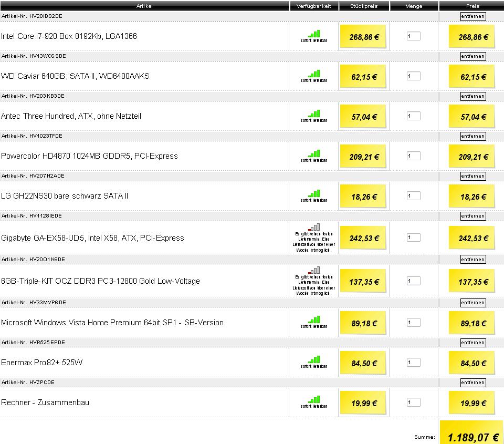Remove the Rechner - Zusammenbau item

(x=473, y=382)
